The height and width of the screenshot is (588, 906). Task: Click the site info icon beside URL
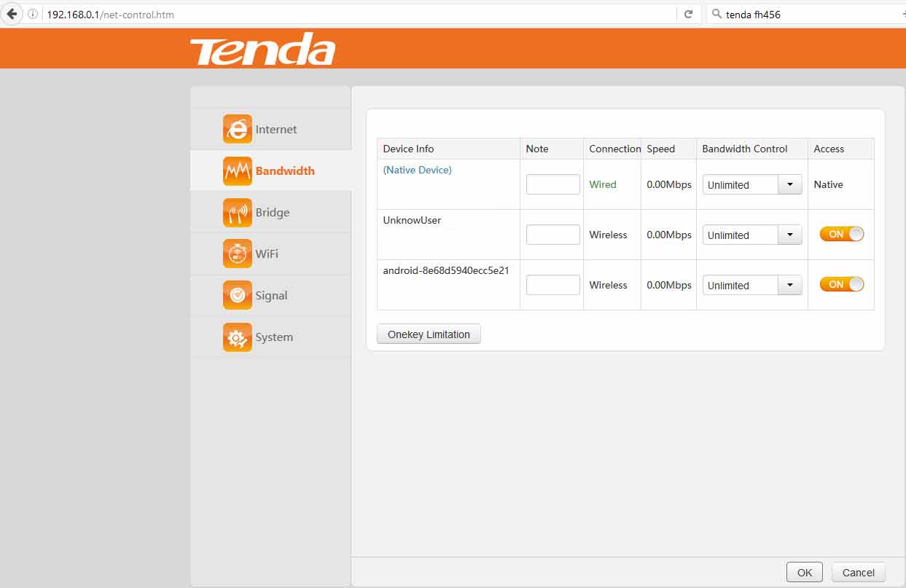point(34,14)
